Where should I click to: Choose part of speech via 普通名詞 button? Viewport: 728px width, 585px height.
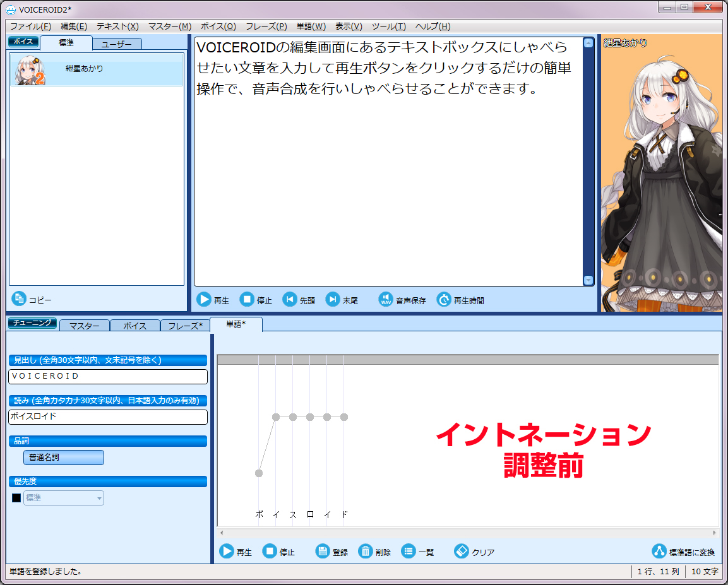point(64,458)
